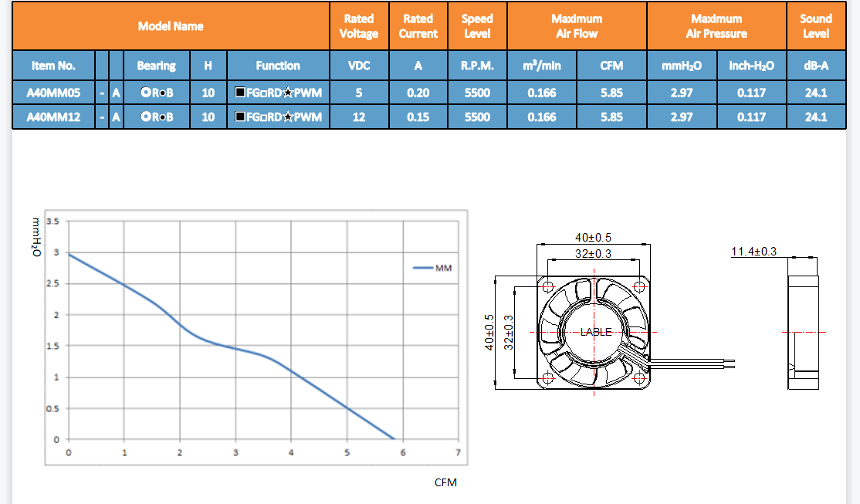
Task: Click the Maximum Air Pressure header
Action: (716, 26)
